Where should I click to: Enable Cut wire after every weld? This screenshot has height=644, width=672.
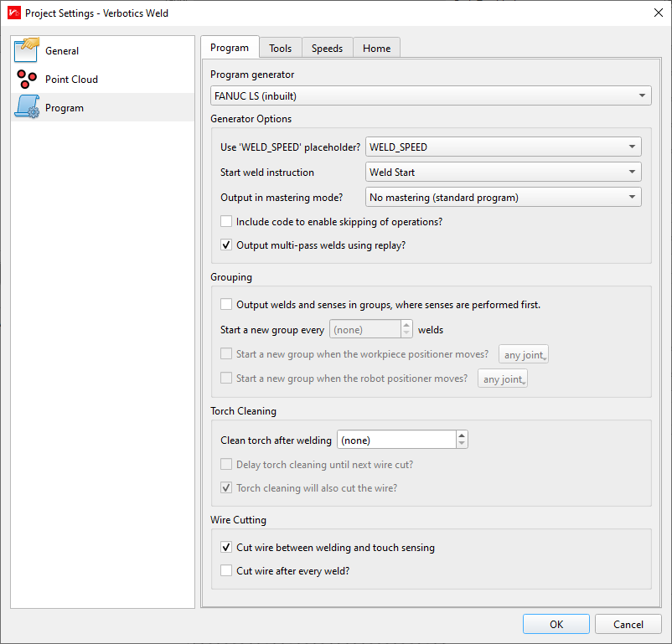point(226,571)
